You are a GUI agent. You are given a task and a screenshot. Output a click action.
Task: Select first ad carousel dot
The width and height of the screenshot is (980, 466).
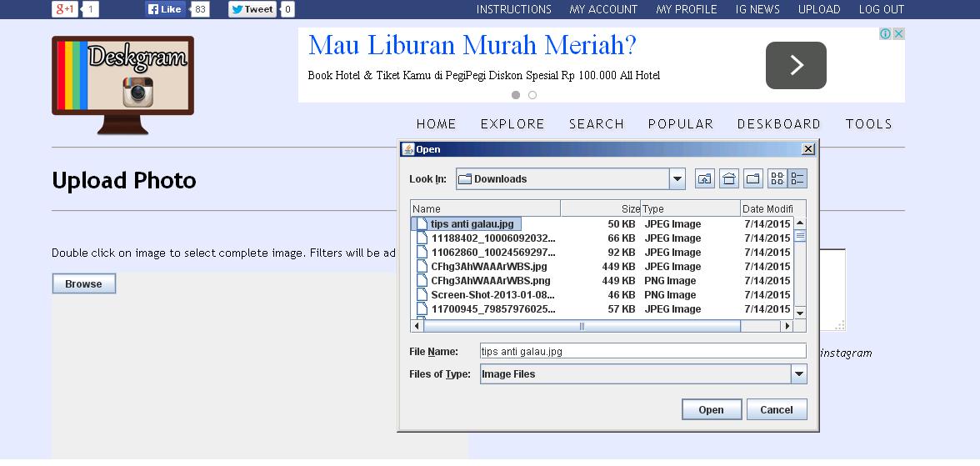516,95
